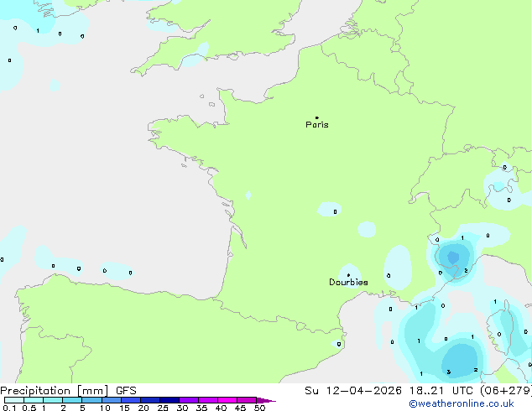
Task: Click the date 12-04-2026 text
Action: [363, 391]
